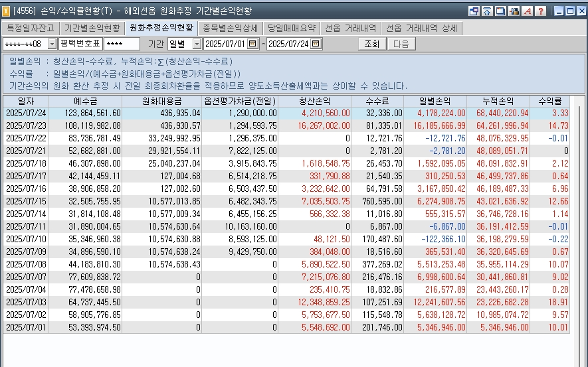This screenshot has height=367, width=588.
Task: Expand the account number dropdown
Action: pyautogui.click(x=52, y=44)
